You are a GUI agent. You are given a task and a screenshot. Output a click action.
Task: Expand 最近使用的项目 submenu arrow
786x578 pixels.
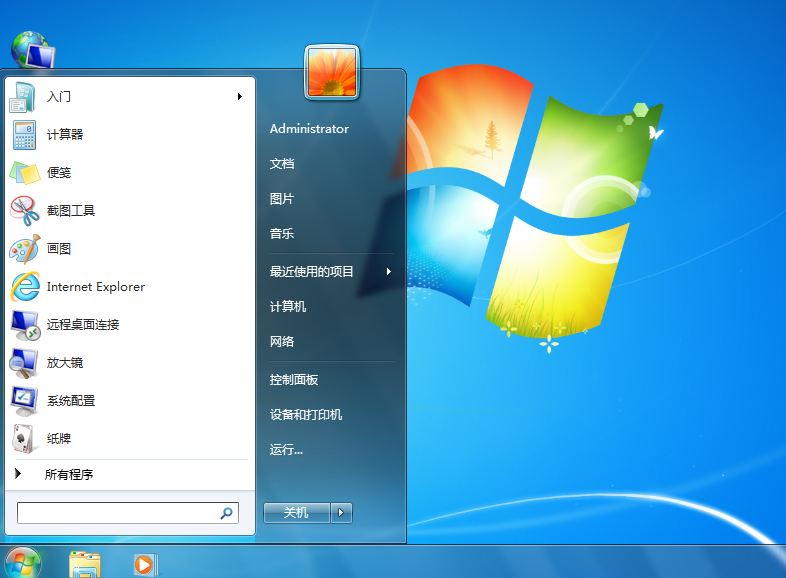(x=388, y=271)
